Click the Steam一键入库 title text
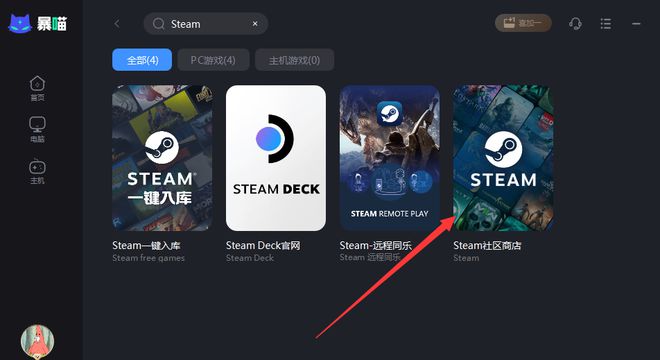The height and width of the screenshot is (360, 660). pyautogui.click(x=146, y=245)
